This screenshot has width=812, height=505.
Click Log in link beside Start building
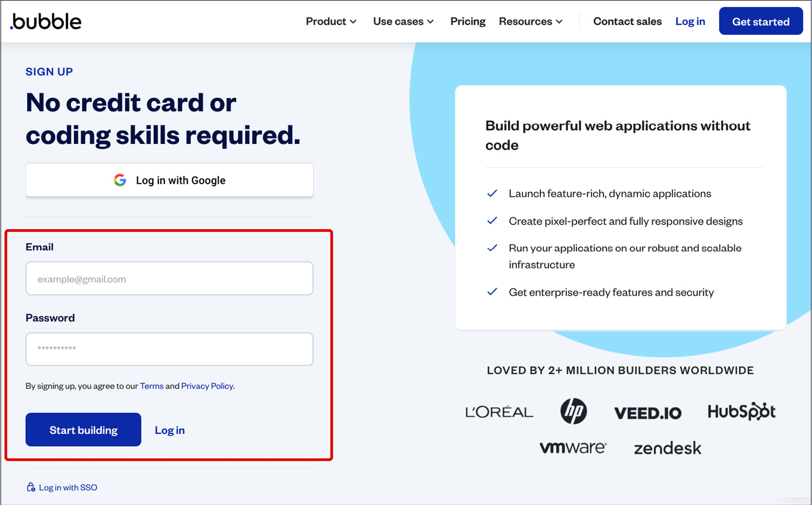tap(170, 430)
